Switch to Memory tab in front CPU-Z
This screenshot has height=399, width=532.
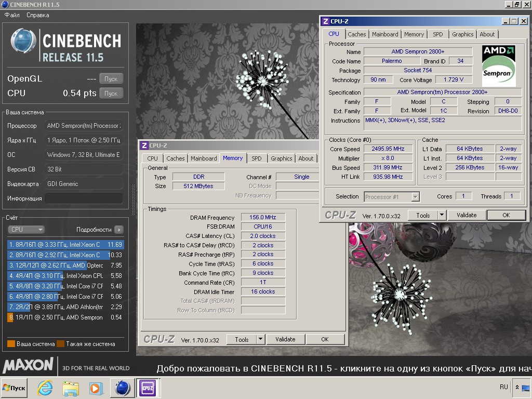414,34
